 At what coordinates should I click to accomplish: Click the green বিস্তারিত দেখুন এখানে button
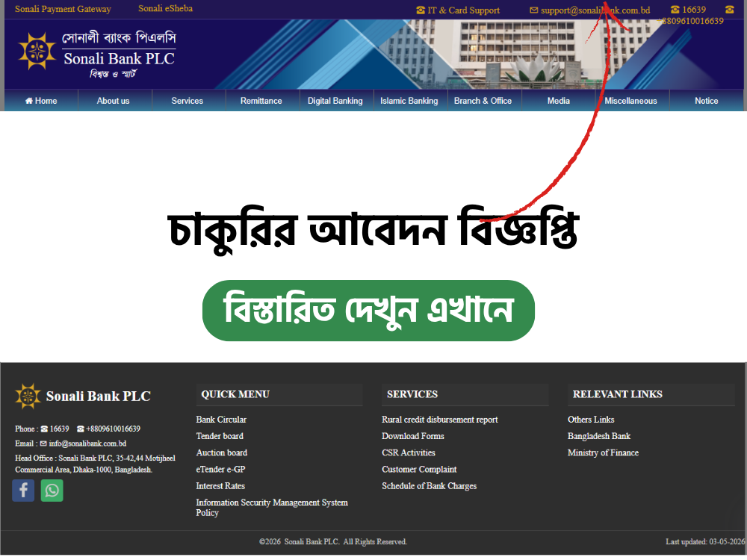coord(368,311)
